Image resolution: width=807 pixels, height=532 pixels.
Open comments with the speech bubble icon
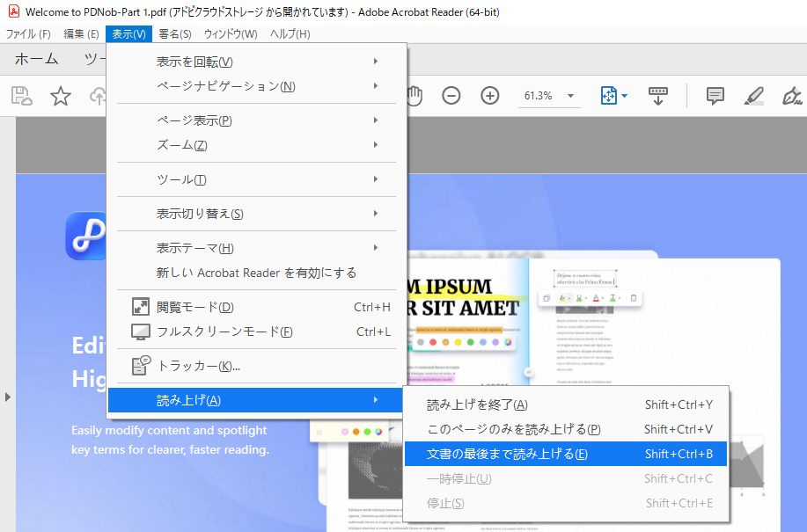pyautogui.click(x=715, y=96)
